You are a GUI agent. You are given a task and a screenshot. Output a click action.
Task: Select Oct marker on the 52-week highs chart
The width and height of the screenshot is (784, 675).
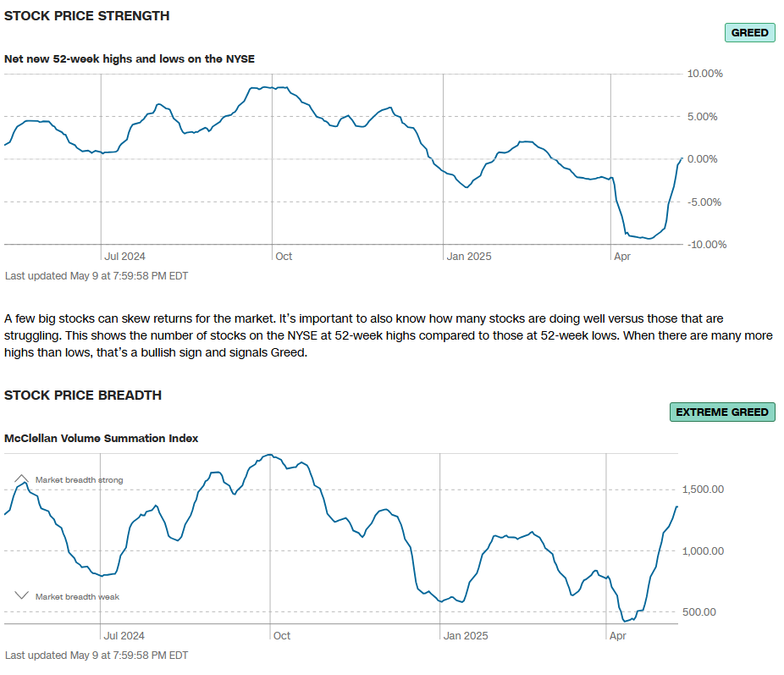point(284,256)
